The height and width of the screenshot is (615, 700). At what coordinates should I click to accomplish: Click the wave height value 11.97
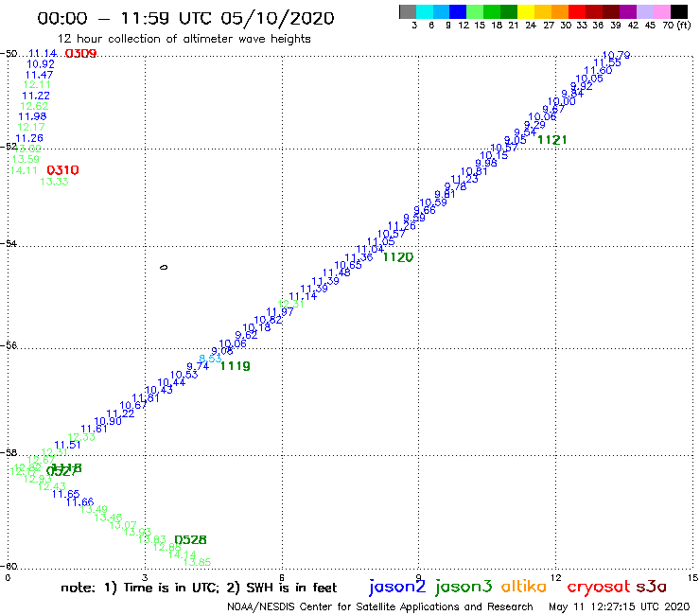(x=280, y=311)
